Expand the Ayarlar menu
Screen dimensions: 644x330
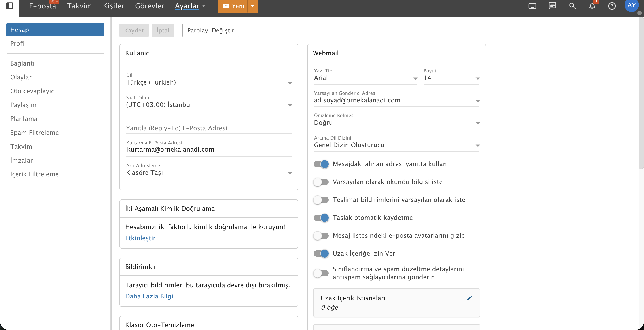click(x=190, y=6)
